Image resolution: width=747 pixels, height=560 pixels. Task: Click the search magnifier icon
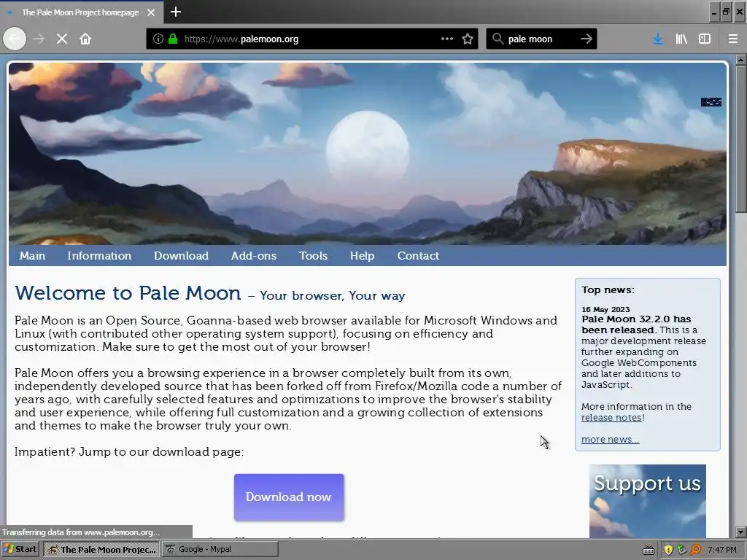point(498,39)
